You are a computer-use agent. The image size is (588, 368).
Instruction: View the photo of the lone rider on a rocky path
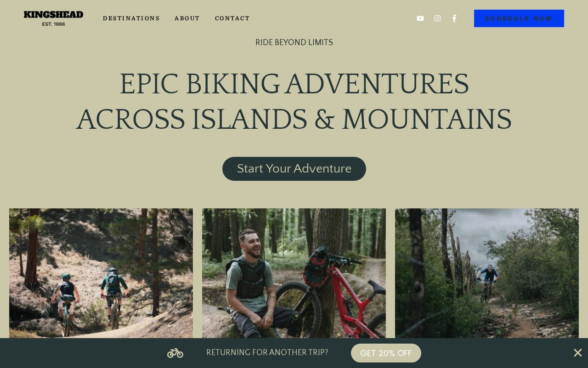tap(487, 273)
